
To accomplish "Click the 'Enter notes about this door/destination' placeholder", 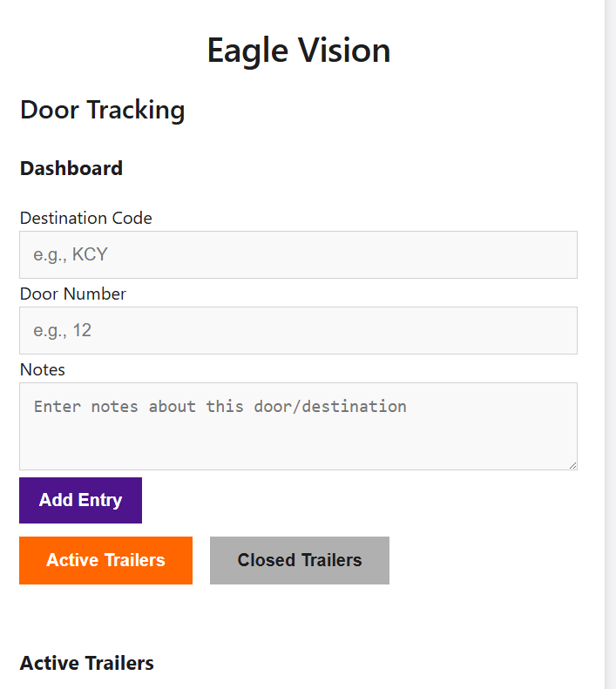I will click(220, 407).
